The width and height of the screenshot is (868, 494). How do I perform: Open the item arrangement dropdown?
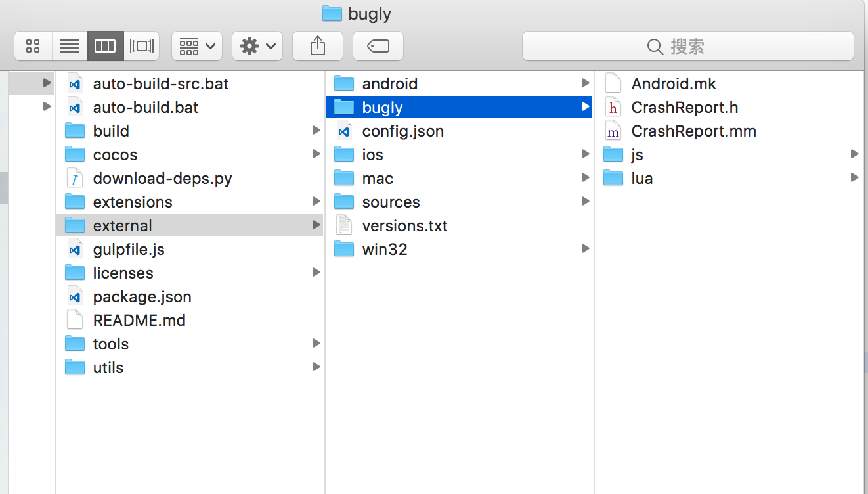[197, 46]
